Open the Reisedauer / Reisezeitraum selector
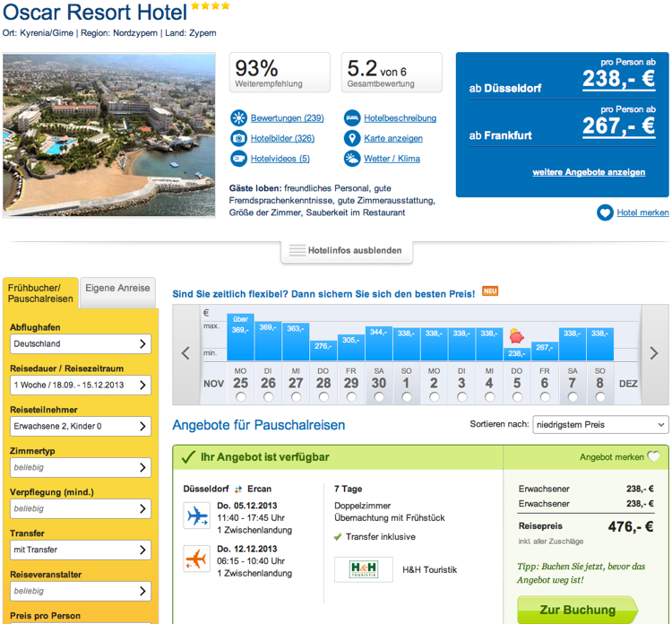Screen dimensions: 672x624 81,386
